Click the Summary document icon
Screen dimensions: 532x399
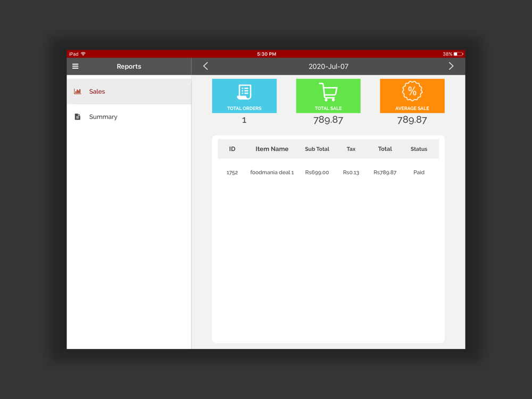tap(77, 117)
